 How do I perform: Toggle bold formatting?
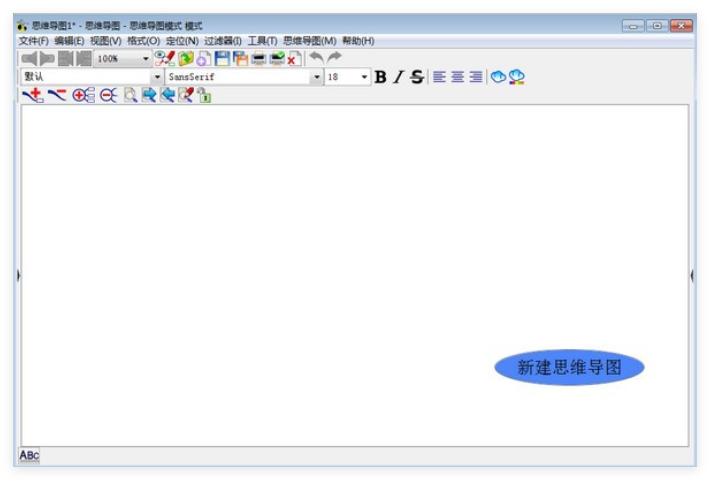tap(381, 77)
